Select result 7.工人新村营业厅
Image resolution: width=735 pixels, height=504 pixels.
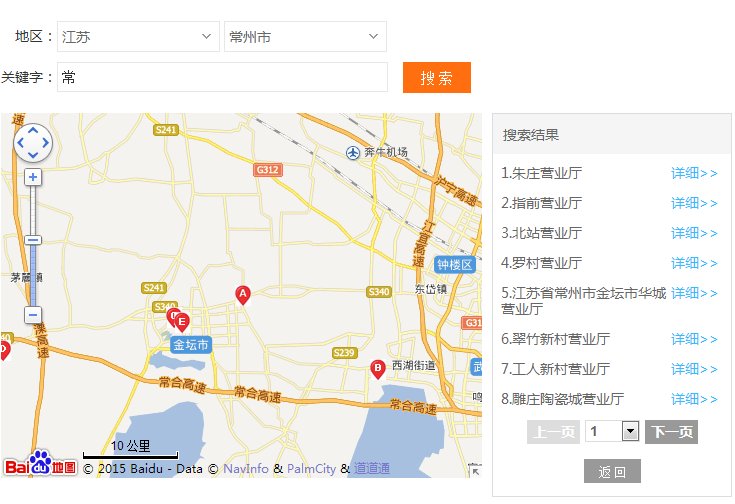click(x=555, y=369)
